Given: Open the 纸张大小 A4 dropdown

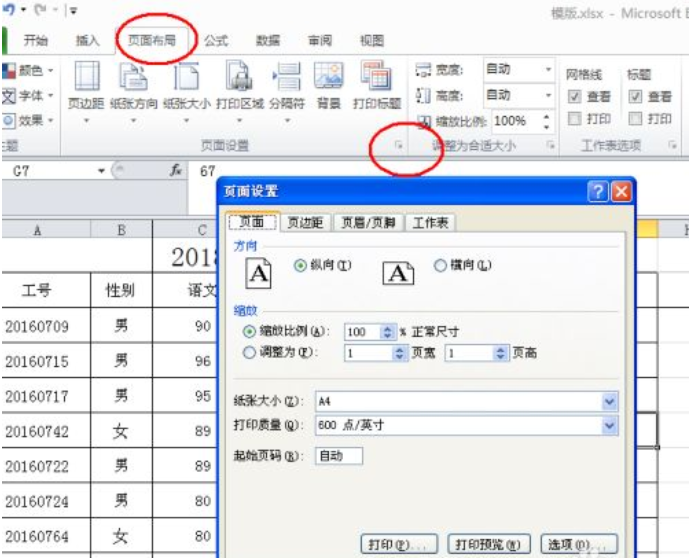Looking at the screenshot, I should pos(610,401).
